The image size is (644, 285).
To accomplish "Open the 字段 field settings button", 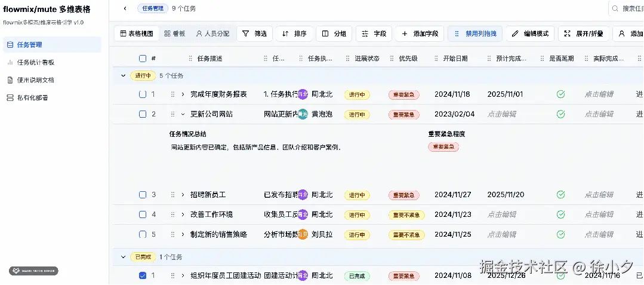I will 374,33.
